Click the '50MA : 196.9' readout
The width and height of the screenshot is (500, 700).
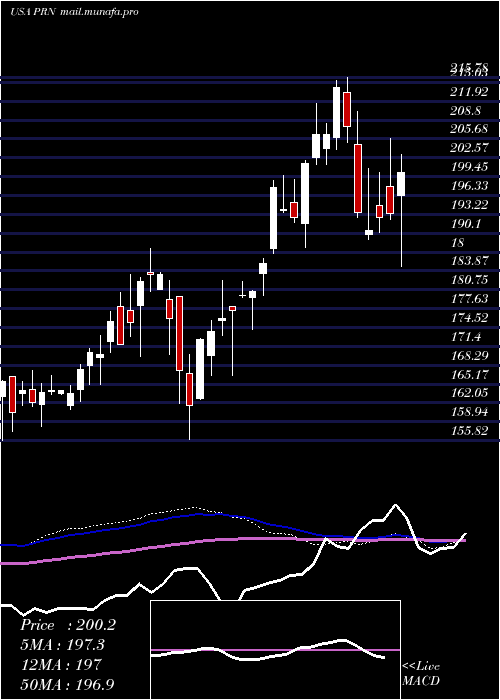(69, 684)
